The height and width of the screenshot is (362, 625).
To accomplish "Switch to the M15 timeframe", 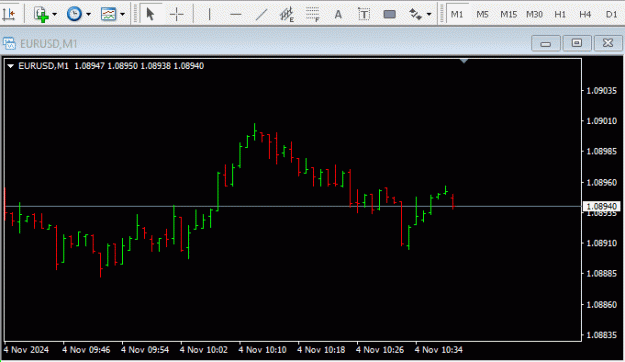I will pos(509,14).
